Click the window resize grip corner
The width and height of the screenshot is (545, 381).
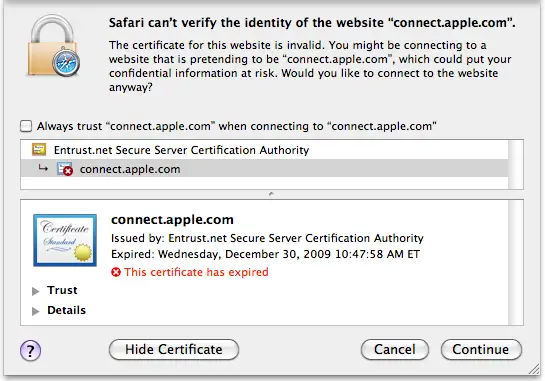534,369
